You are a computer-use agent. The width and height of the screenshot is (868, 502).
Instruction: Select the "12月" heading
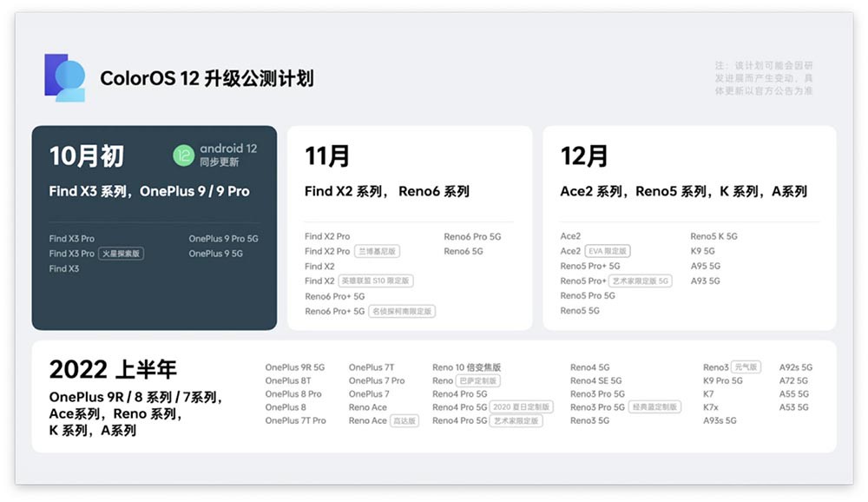coord(584,155)
